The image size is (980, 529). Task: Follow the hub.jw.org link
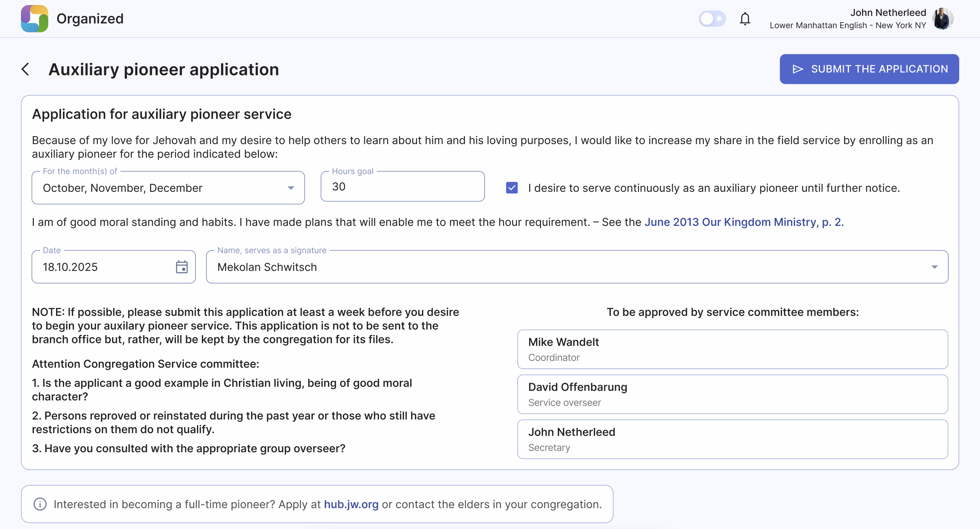(351, 504)
